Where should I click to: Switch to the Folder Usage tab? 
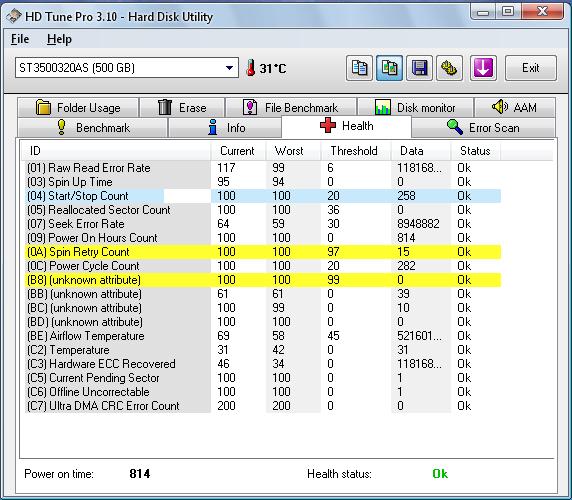tap(78, 108)
